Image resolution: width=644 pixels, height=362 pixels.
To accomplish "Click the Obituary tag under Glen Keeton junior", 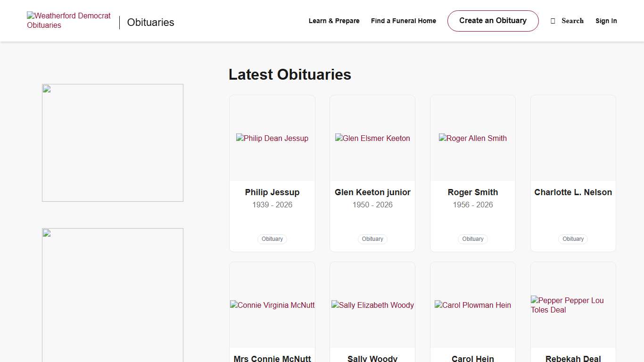I will click(x=372, y=239).
